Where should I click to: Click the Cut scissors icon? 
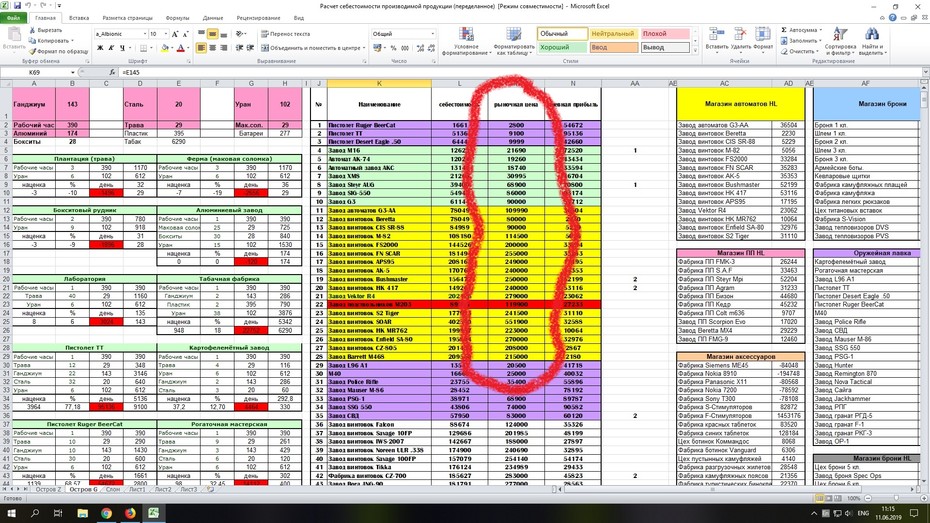33,30
